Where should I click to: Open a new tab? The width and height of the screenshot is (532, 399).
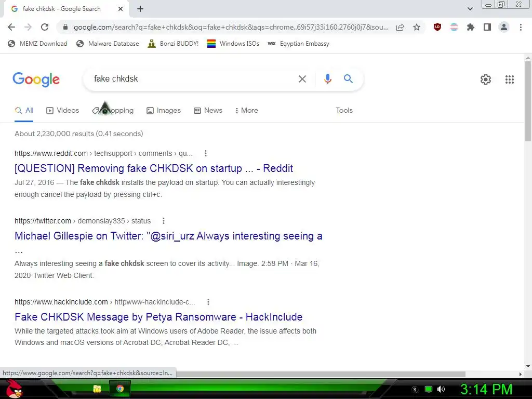pyautogui.click(x=140, y=9)
